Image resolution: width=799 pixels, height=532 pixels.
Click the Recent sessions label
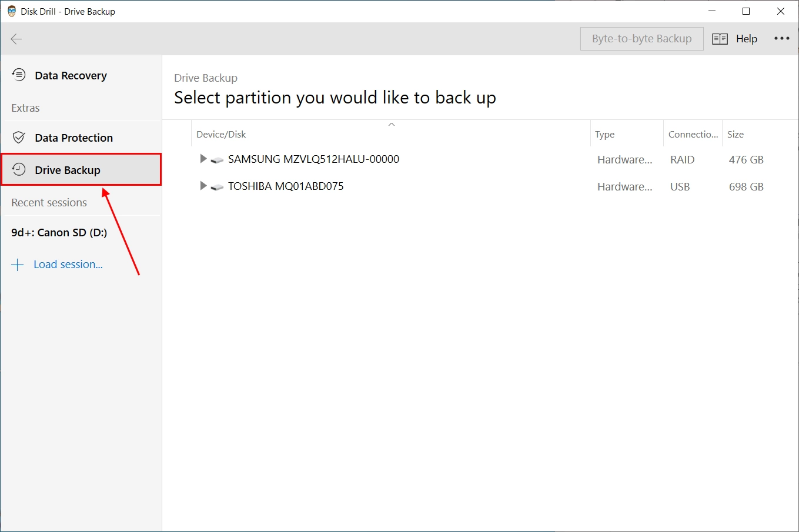(x=49, y=203)
